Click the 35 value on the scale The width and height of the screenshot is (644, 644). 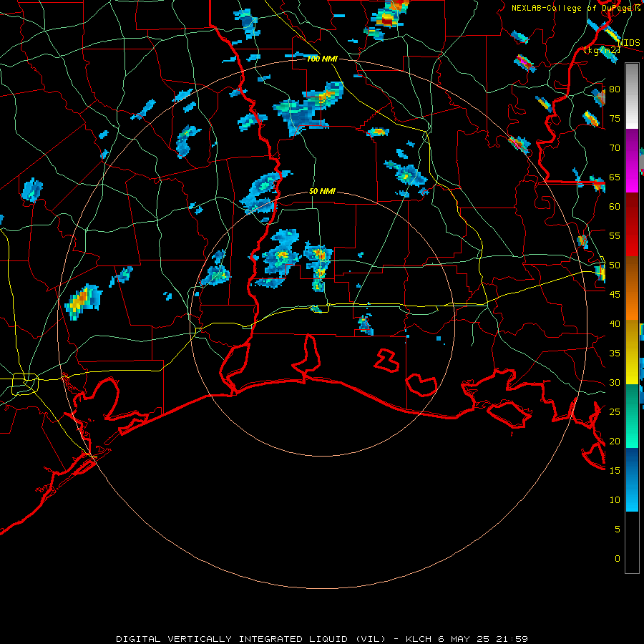(x=615, y=353)
